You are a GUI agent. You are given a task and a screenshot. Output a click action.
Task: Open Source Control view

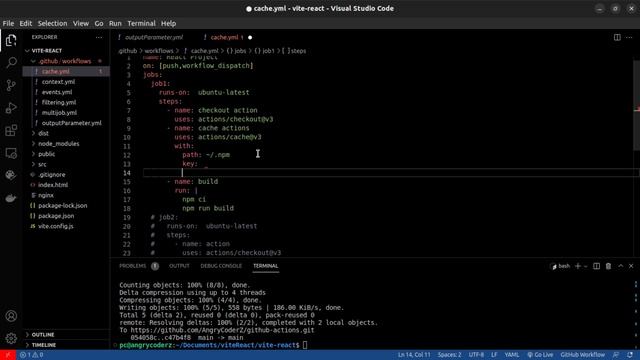pos(11,85)
